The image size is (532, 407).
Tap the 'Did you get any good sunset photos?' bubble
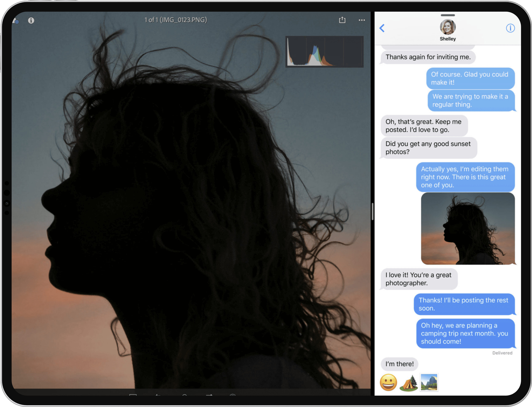429,147
